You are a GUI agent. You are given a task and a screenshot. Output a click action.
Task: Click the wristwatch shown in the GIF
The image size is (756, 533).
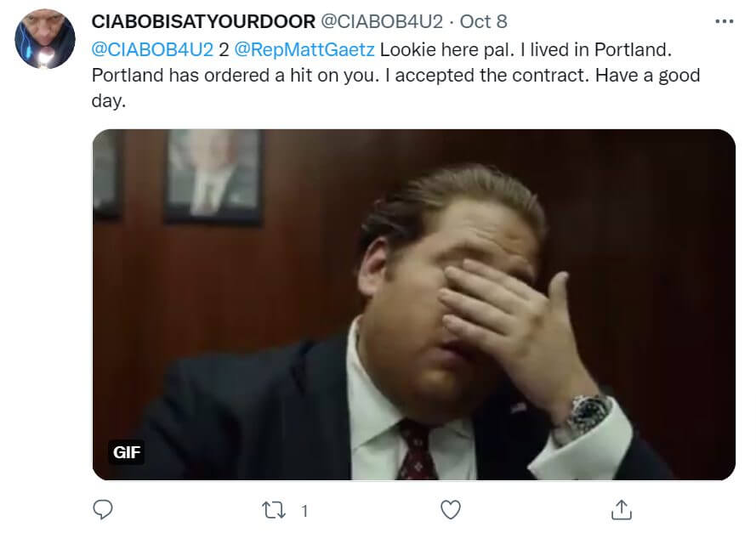(588, 416)
